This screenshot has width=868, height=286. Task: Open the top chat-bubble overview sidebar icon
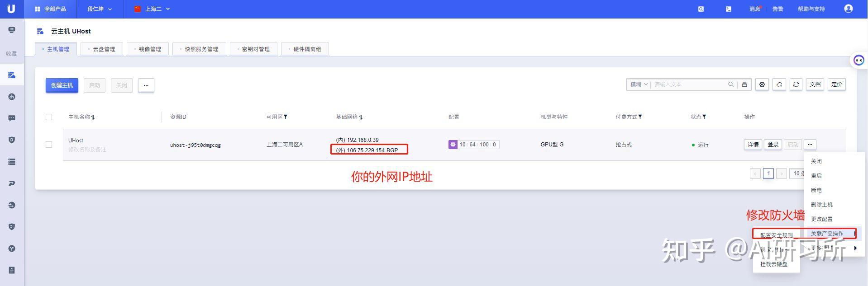[12, 30]
